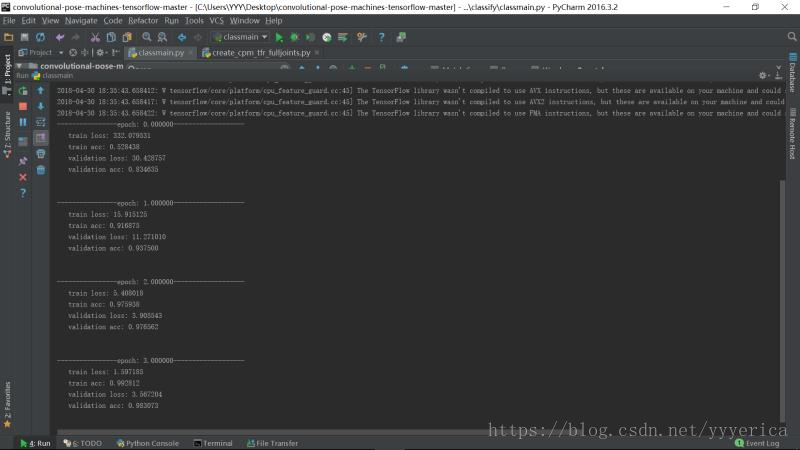
Task: Click the 'train loss: 332.079331' line
Action: click(x=110, y=136)
